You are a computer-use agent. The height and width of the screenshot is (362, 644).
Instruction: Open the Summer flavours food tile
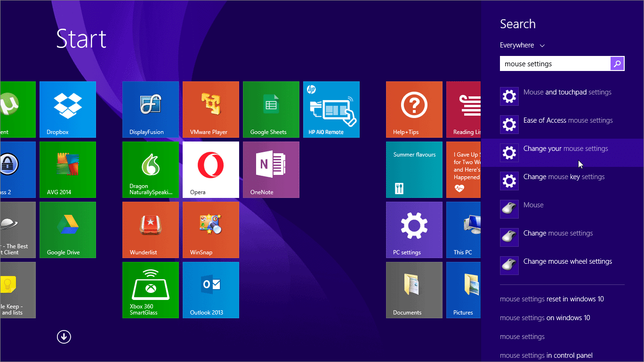414,170
